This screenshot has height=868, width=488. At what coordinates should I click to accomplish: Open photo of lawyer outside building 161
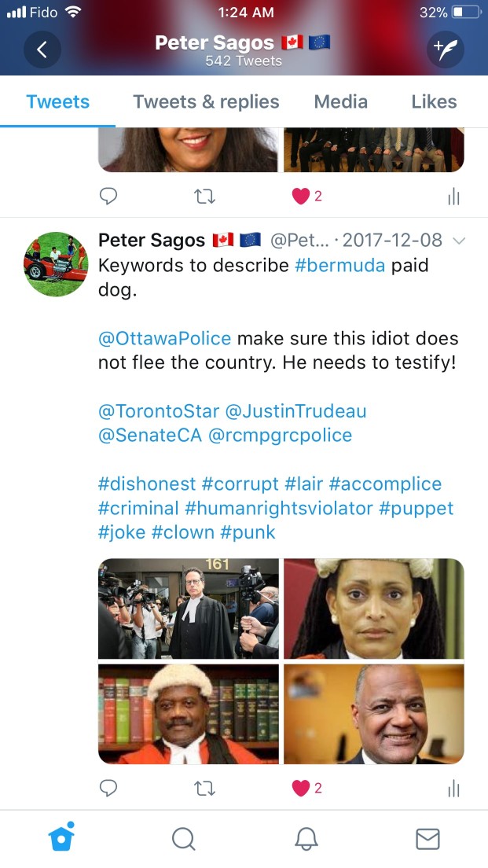189,609
